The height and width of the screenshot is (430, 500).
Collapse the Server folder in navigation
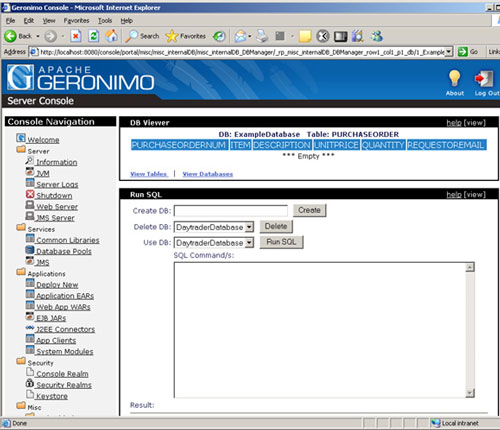click(21, 150)
